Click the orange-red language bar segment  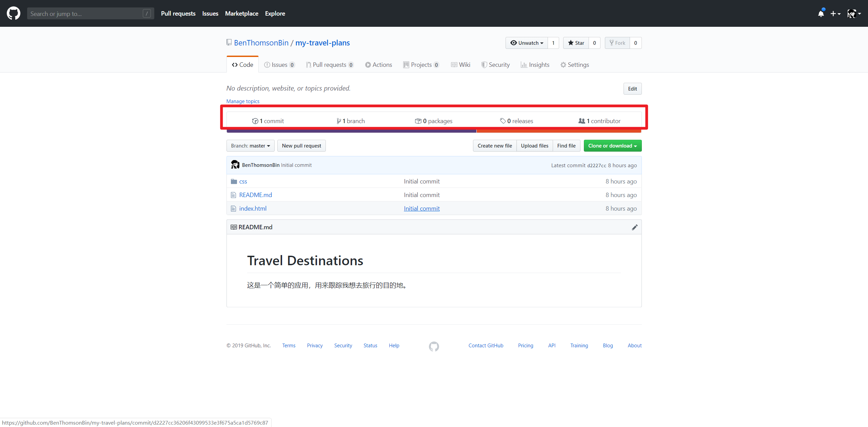click(559, 131)
